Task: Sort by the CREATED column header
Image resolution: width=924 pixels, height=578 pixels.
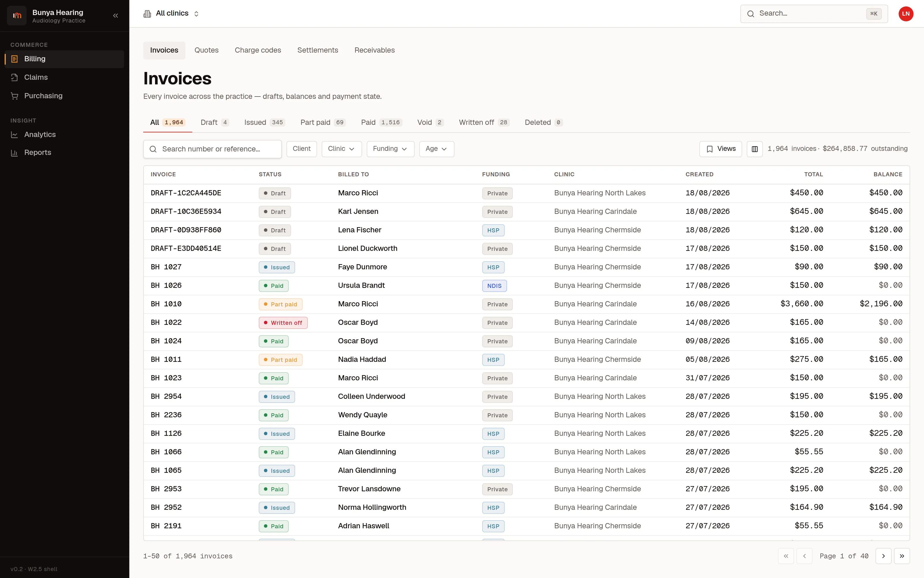Action: (x=699, y=174)
